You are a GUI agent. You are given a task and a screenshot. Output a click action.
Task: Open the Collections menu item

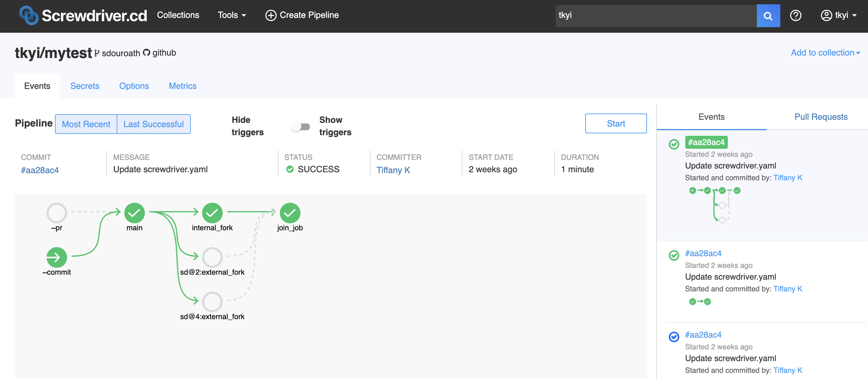coord(178,15)
